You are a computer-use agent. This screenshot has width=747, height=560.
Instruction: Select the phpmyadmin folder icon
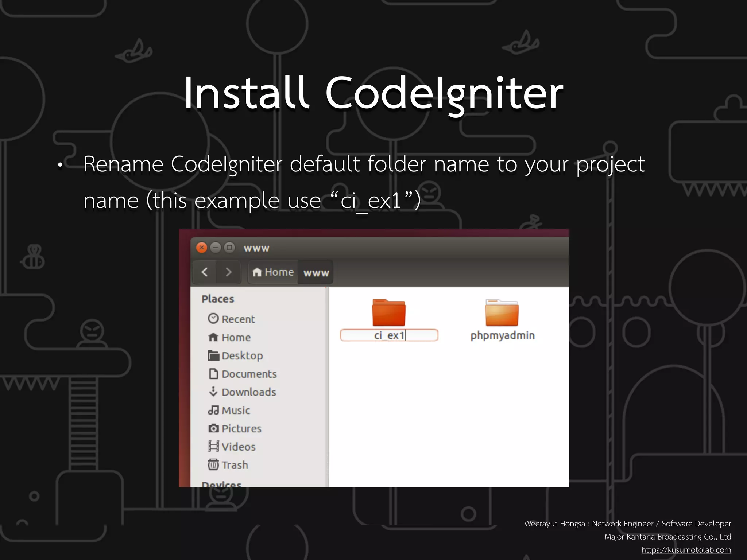(x=502, y=312)
